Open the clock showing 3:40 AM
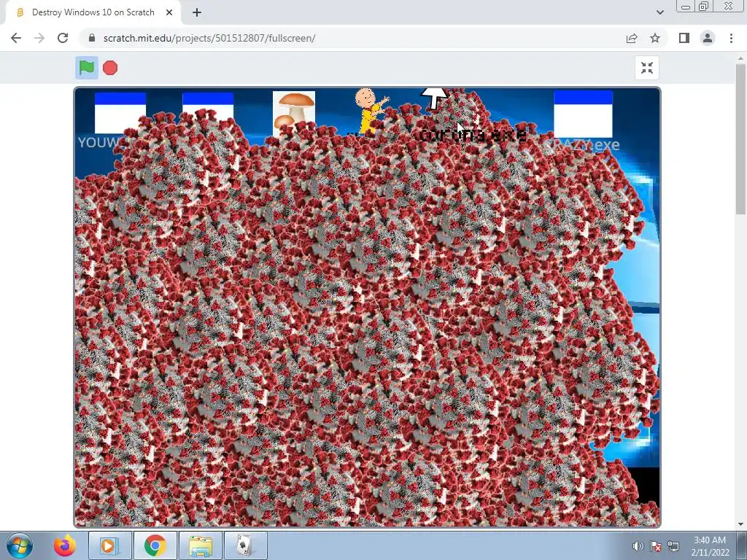This screenshot has height=560, width=747. 710,546
